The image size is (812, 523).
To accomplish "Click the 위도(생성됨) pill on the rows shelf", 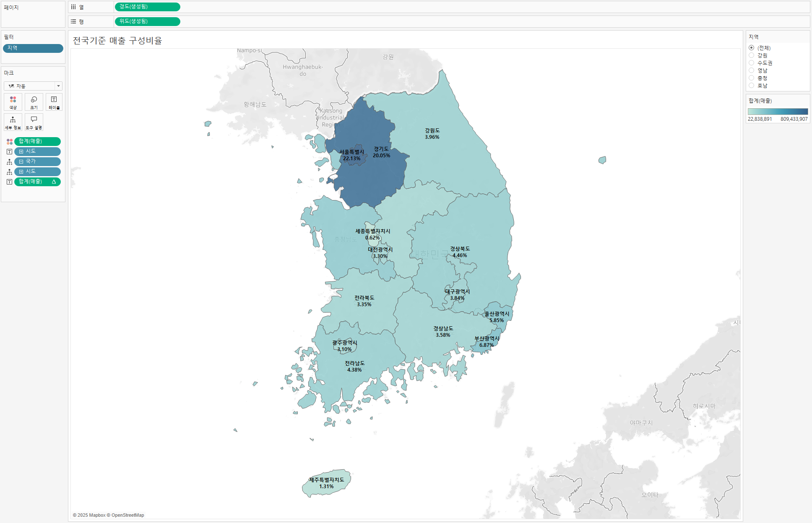I will [x=147, y=21].
